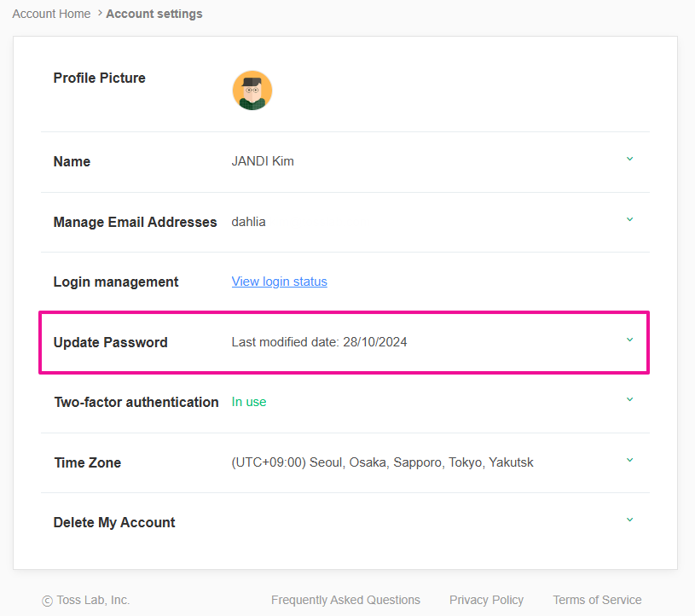Click the profile picture avatar
Screen dimensions: 695x616
252,90
